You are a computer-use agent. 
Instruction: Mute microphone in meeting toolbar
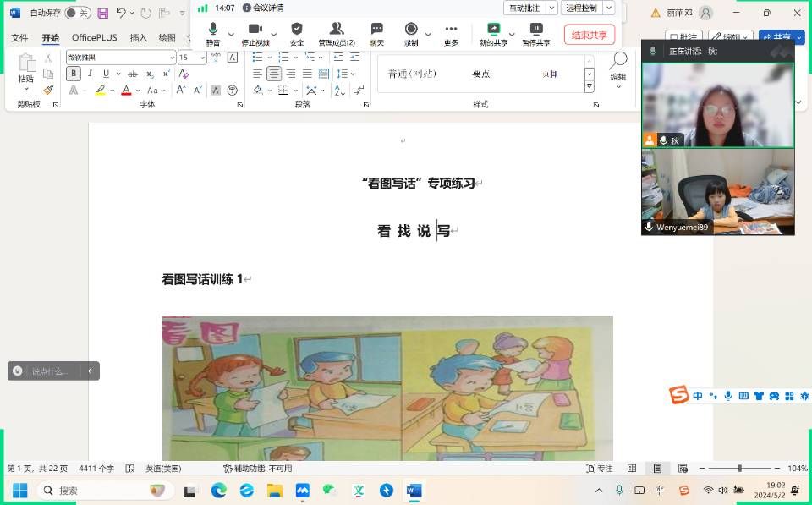coord(213,33)
